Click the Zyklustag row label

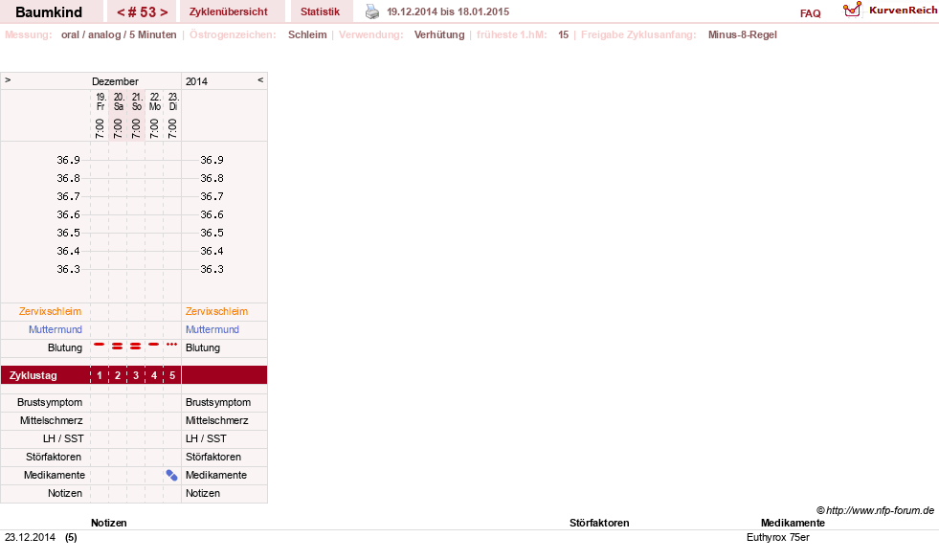33,375
